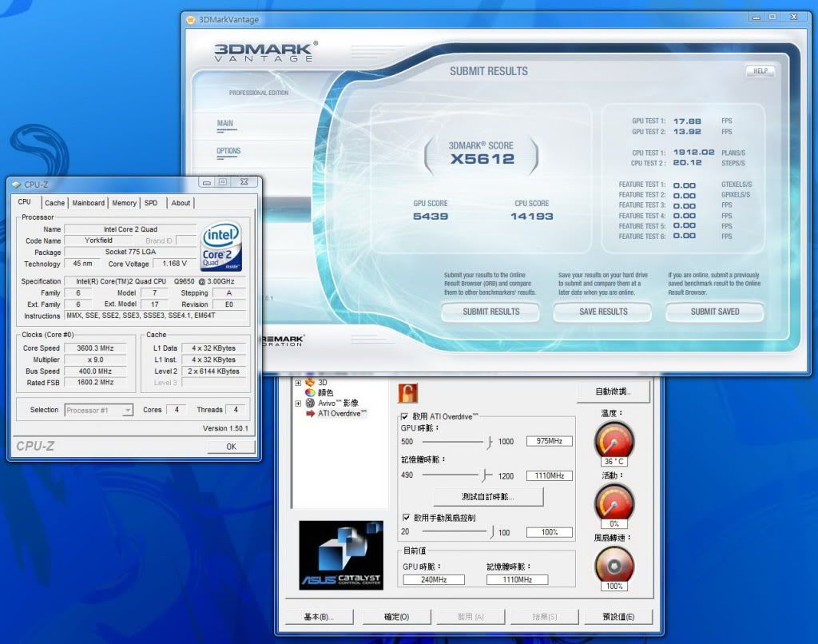Select ATI Overdrive item in Catalyst tree

point(342,413)
